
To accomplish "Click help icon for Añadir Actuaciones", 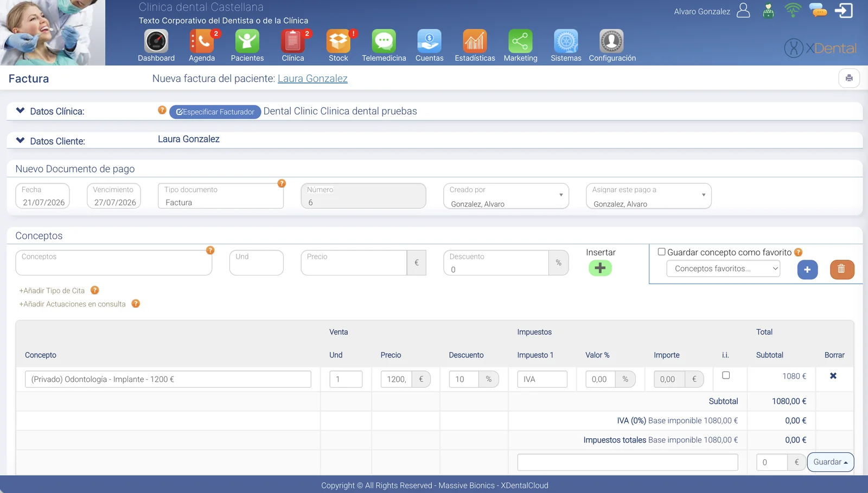I will (x=136, y=304).
